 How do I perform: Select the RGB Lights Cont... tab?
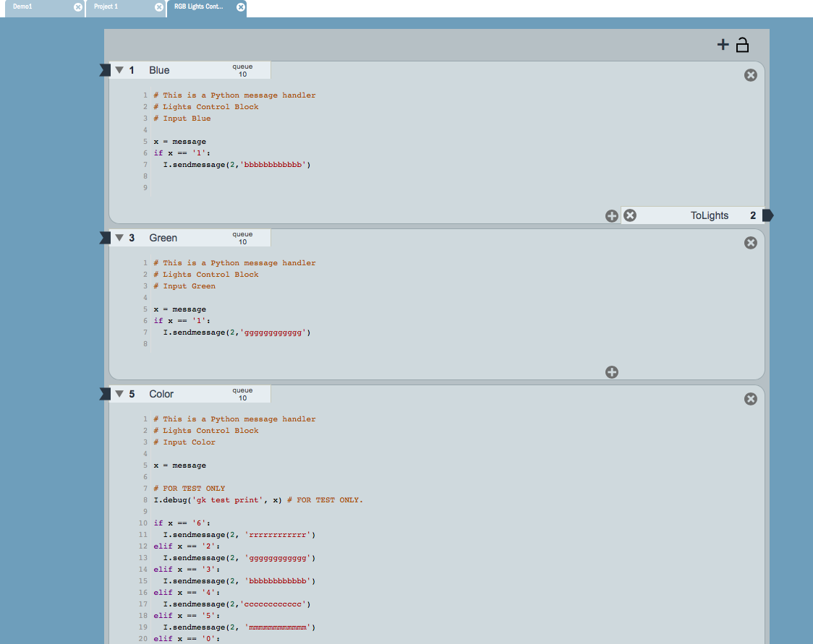coord(199,7)
